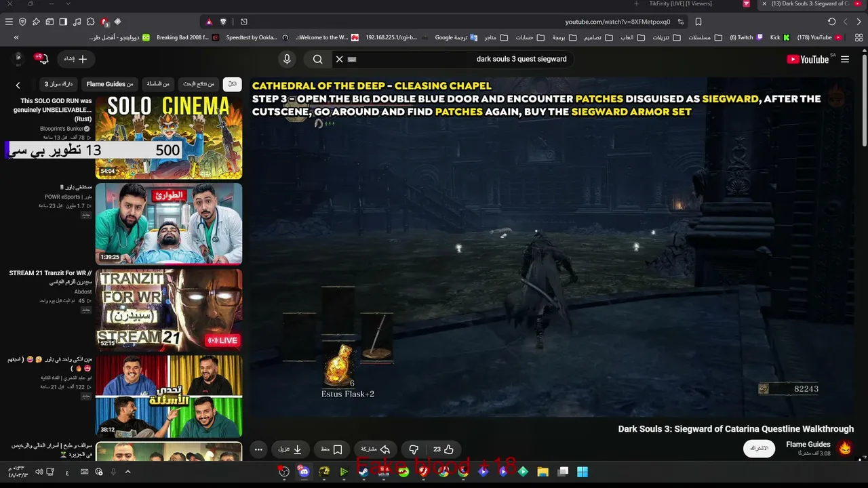Open Discord from the taskbar
The image size is (868, 488).
[304, 472]
